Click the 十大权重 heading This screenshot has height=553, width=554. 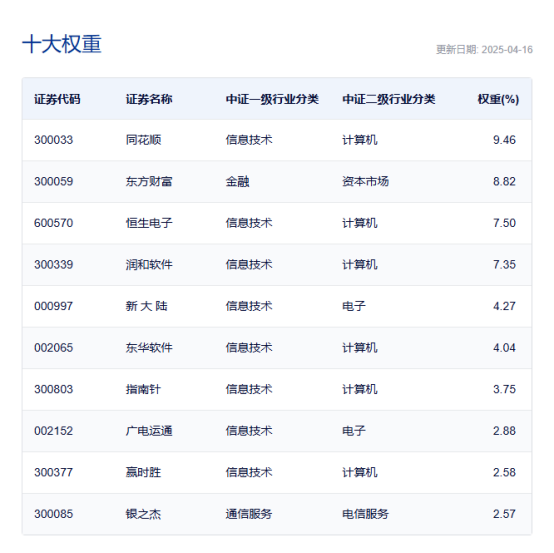point(62,44)
